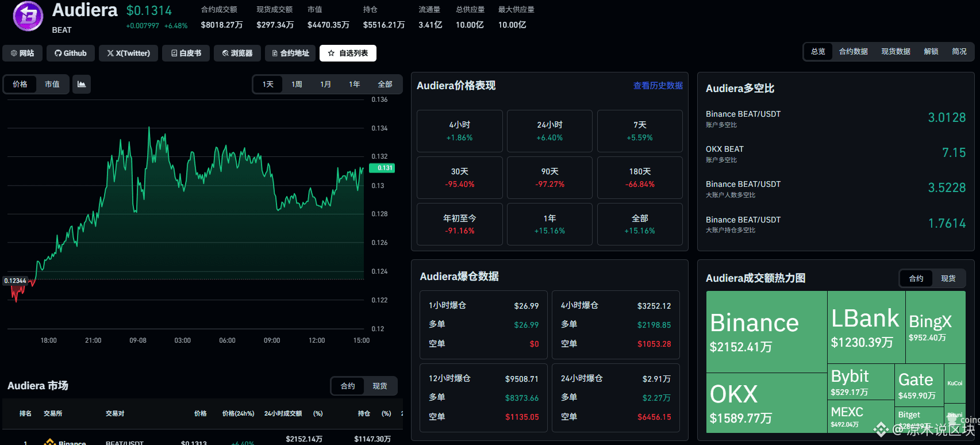Click the 合约地址 contract address button
The image size is (980, 445).
point(290,53)
